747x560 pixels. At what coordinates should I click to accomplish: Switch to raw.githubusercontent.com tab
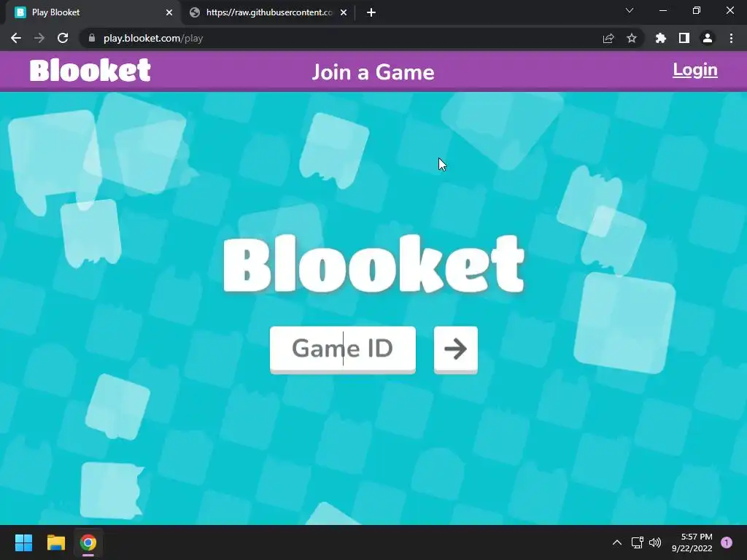point(268,12)
